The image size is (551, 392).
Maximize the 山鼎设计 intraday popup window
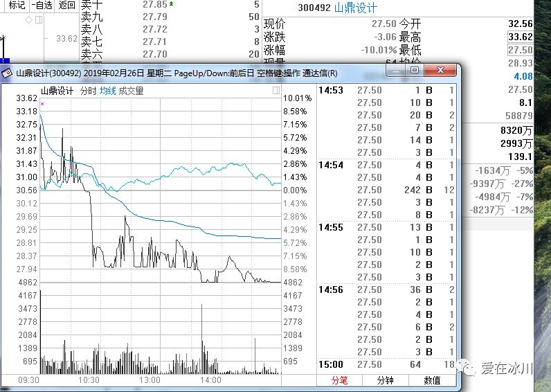tap(415, 71)
